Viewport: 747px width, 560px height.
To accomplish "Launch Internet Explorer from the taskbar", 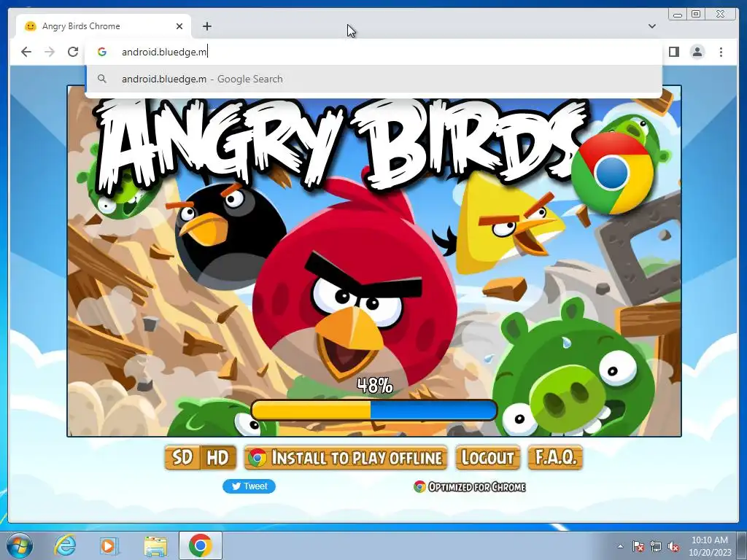I will 65,545.
